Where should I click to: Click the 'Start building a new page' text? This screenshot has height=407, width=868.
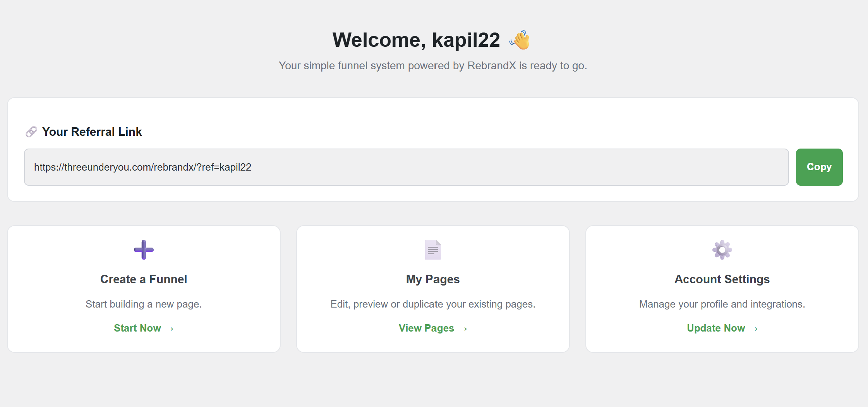coord(144,304)
